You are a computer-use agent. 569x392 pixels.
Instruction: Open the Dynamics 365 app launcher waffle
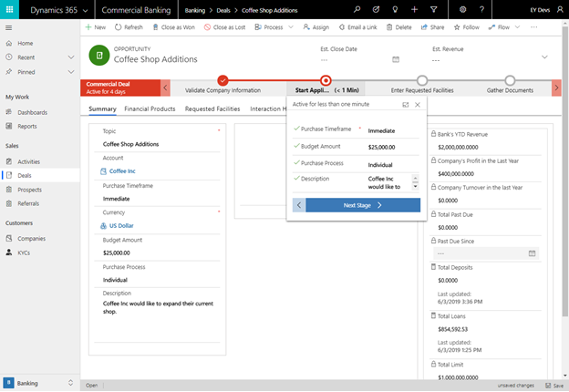(x=9, y=10)
